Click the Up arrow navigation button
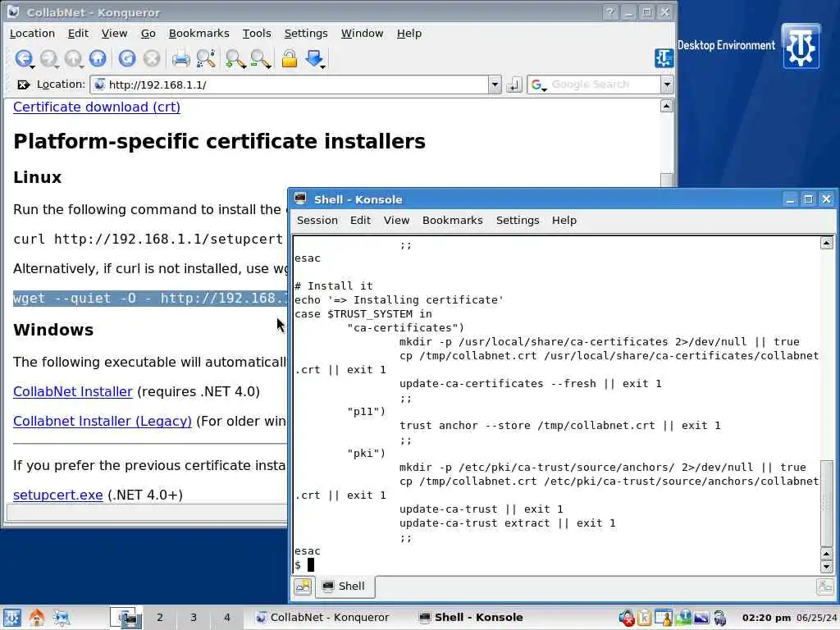 tap(73, 58)
